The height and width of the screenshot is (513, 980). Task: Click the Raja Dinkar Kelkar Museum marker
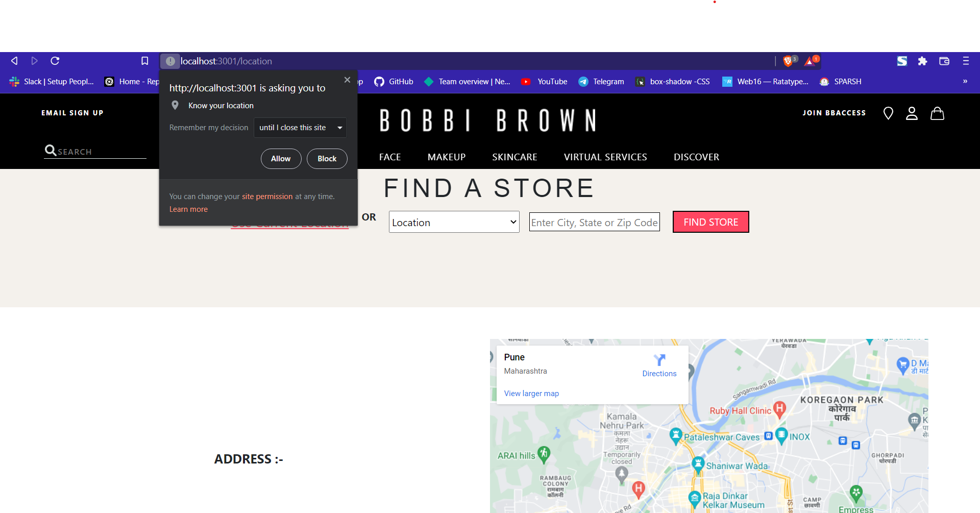[x=695, y=499]
